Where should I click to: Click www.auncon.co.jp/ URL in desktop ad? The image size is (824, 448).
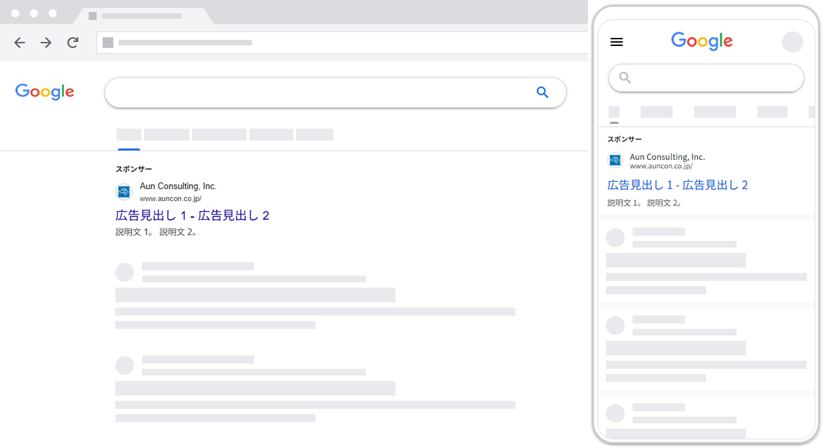point(170,199)
